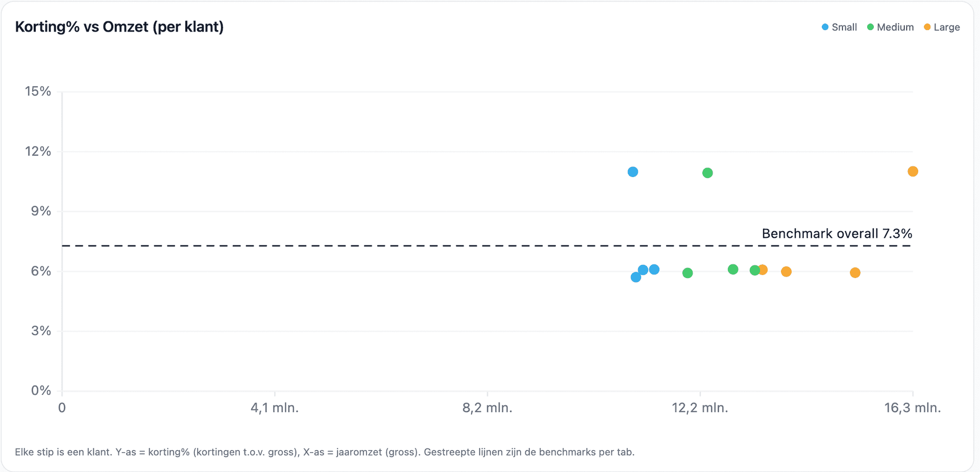The height and width of the screenshot is (472, 980).
Task: Click highest-revenue orange dot on 6% line
Action: coord(855,273)
